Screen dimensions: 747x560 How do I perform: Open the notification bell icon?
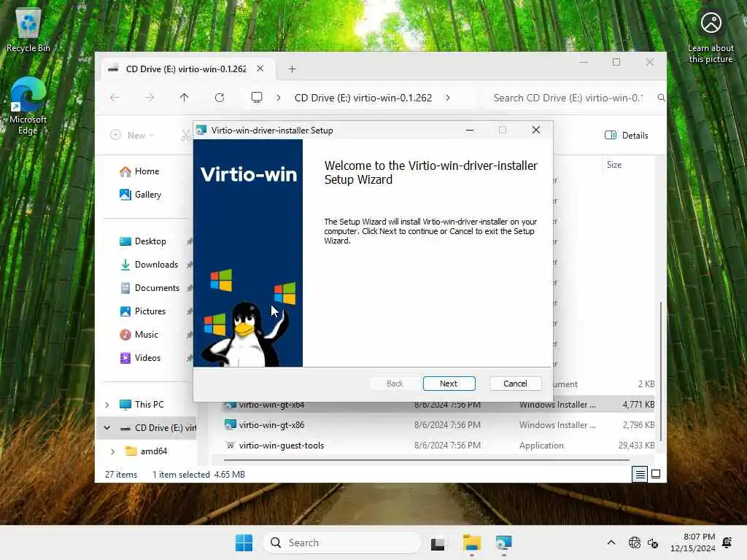click(727, 542)
